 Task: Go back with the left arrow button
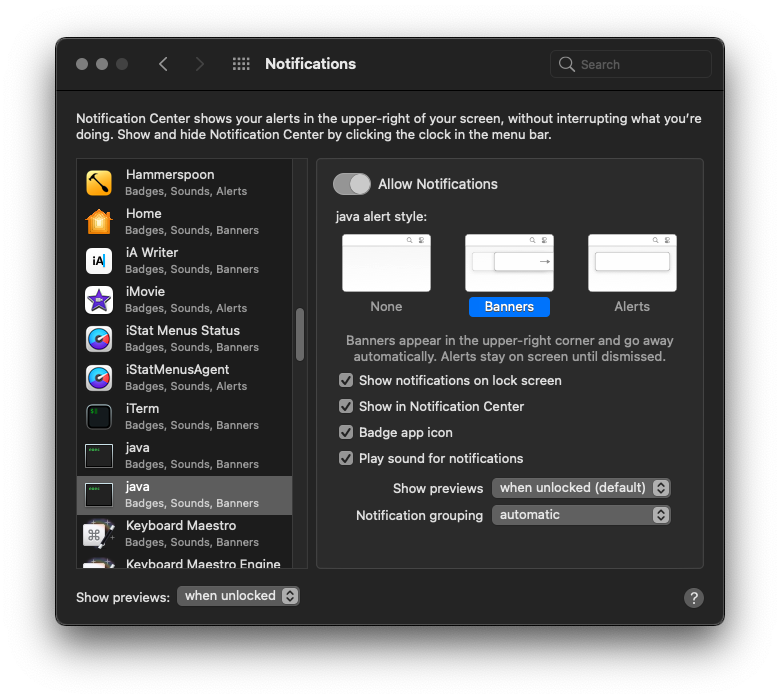(x=163, y=64)
